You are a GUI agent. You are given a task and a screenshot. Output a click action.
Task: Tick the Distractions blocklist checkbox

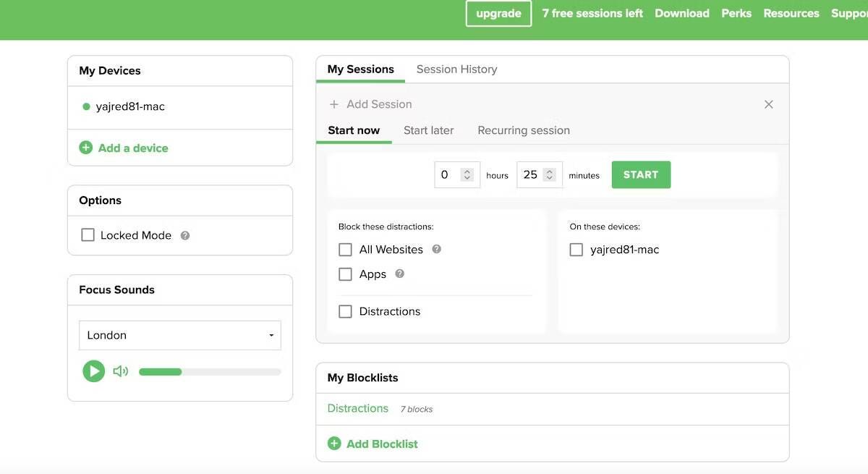tap(346, 311)
